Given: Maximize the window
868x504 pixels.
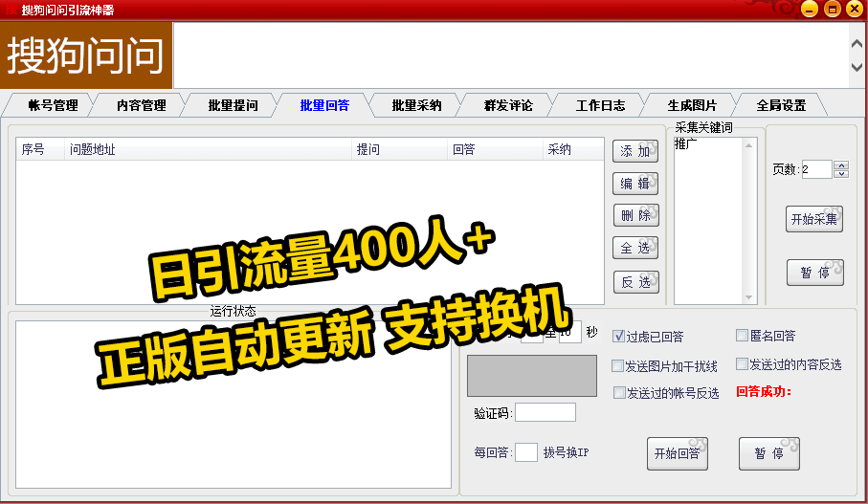Looking at the screenshot, I should [832, 9].
